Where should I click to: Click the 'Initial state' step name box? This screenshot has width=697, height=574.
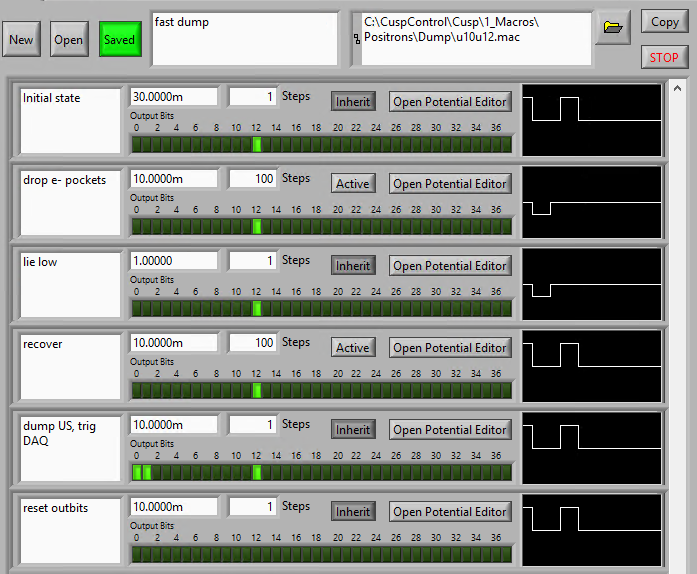pyautogui.click(x=70, y=121)
